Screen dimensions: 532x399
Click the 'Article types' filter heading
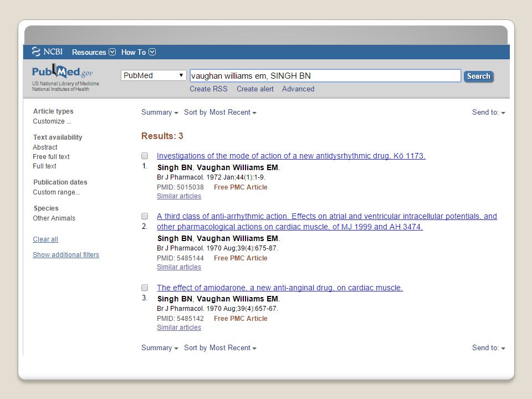[x=53, y=111]
